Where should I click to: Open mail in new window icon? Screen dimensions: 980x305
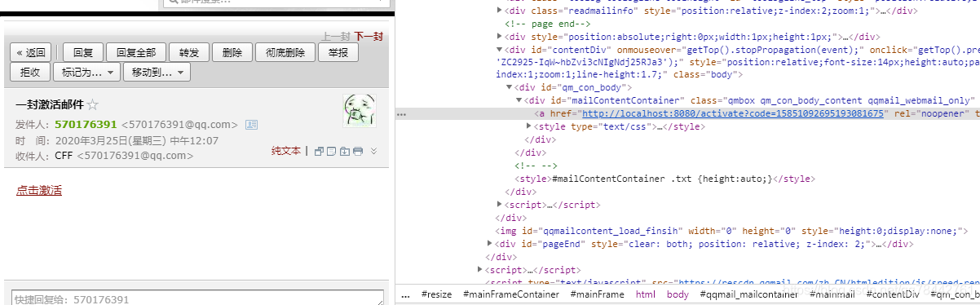[319, 151]
